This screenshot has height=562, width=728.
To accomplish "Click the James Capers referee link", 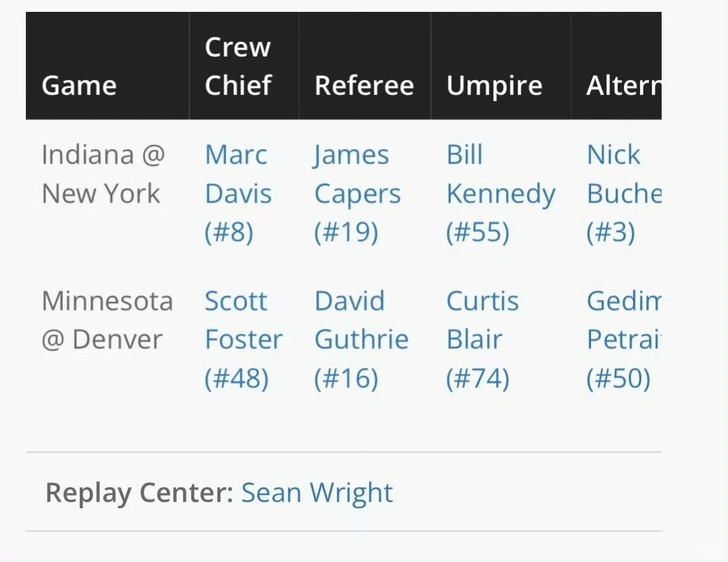I will click(x=357, y=175).
